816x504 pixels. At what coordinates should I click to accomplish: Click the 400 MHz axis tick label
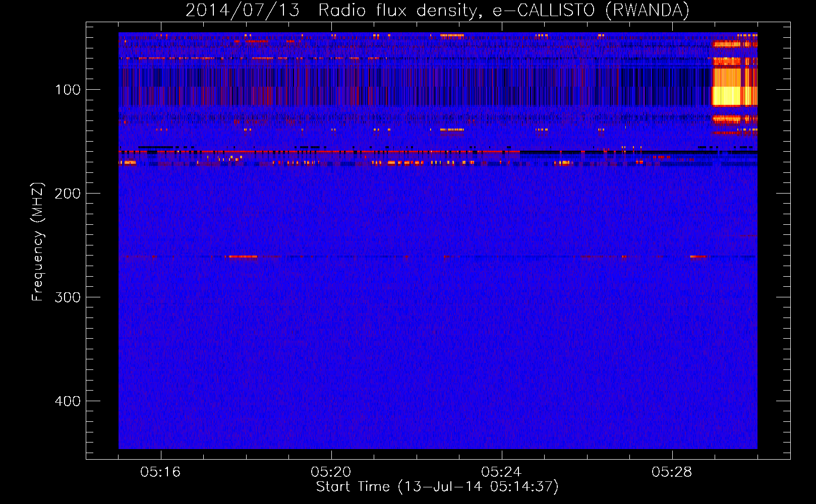(x=68, y=401)
